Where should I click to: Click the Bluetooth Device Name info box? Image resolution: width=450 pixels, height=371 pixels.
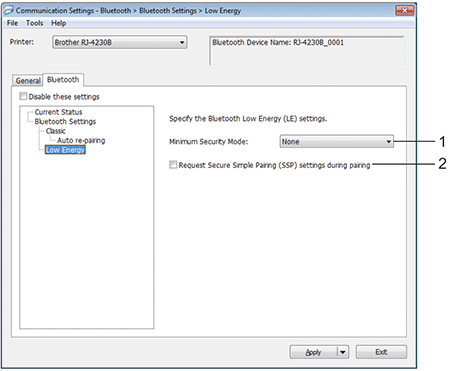[307, 51]
